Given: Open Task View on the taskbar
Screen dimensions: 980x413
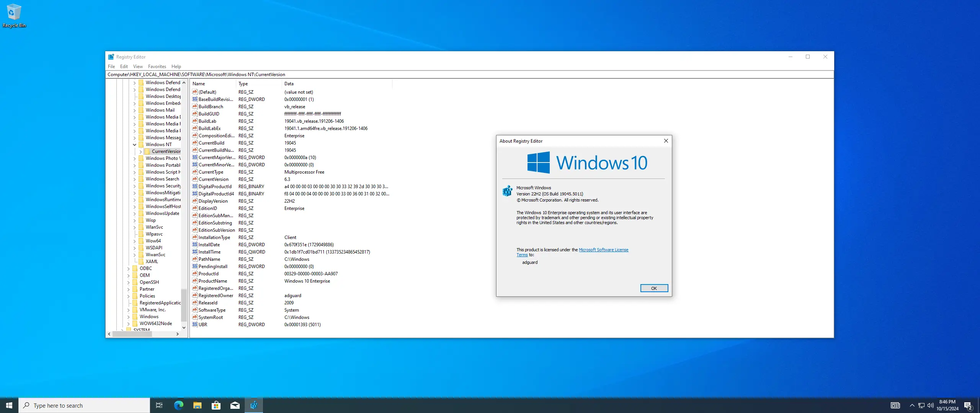Looking at the screenshot, I should click(x=159, y=405).
